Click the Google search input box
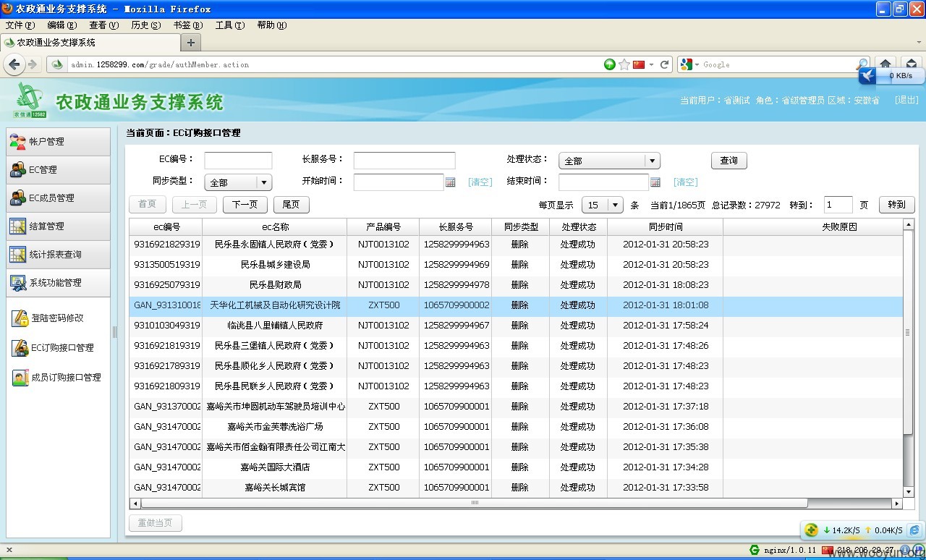The height and width of the screenshot is (560, 926). (778, 64)
